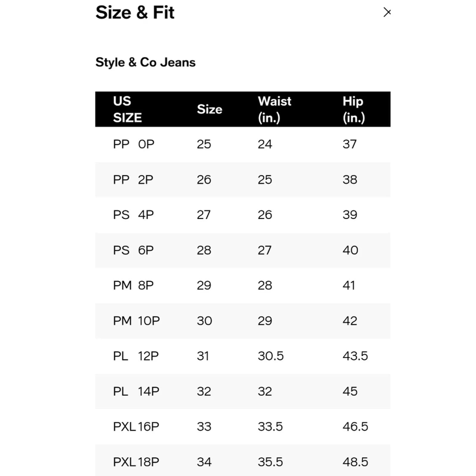Click the 14P size label

coord(148,391)
